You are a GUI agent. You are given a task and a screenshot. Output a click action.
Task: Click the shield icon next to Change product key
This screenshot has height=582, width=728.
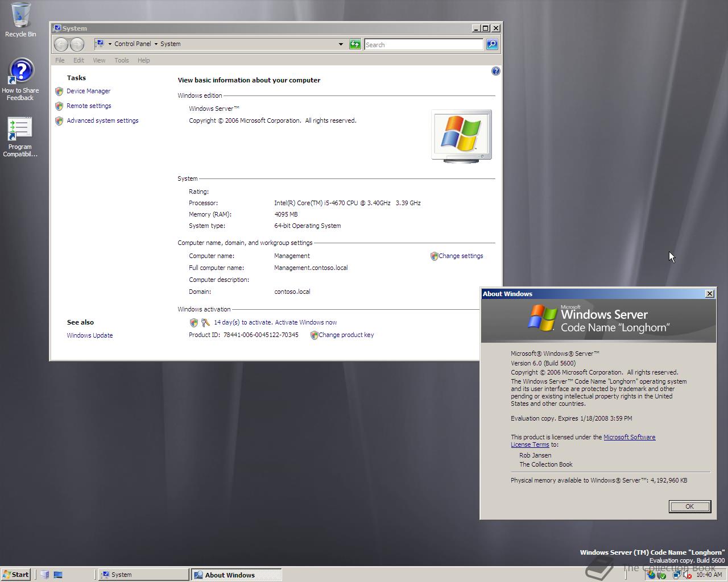coord(314,335)
